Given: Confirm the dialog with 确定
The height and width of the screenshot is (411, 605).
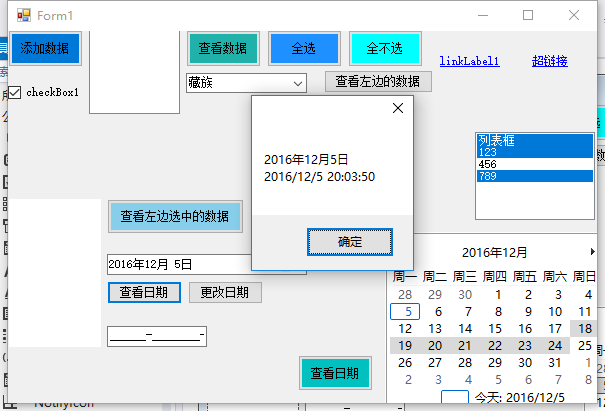Looking at the screenshot, I should 350,242.
